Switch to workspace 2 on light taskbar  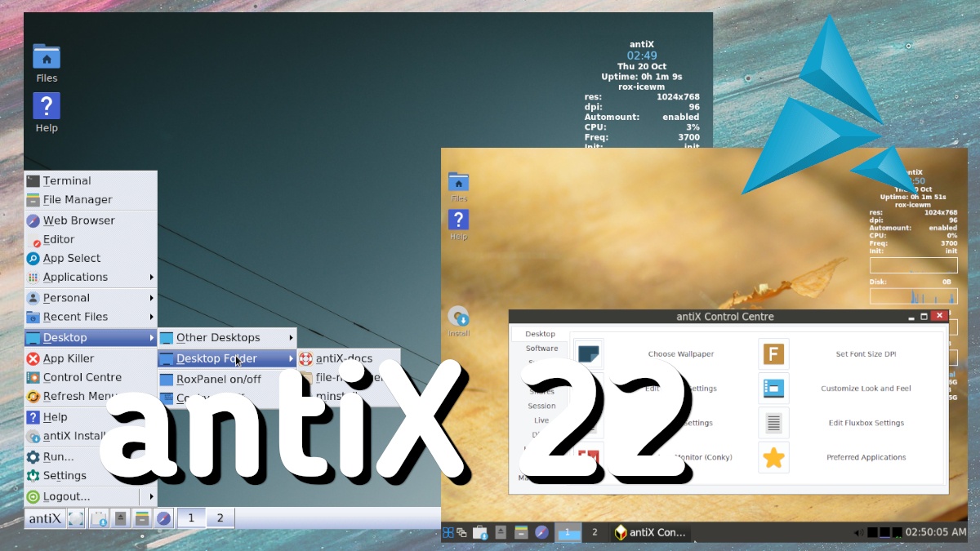coord(220,518)
